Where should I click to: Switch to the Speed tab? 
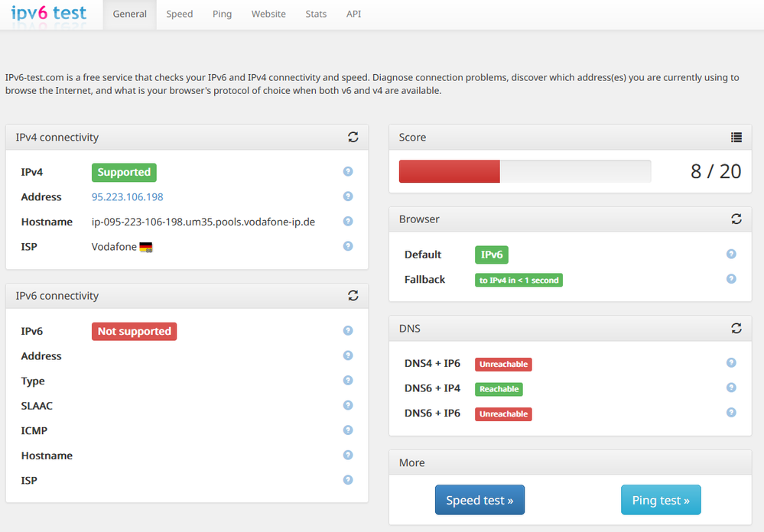click(179, 14)
